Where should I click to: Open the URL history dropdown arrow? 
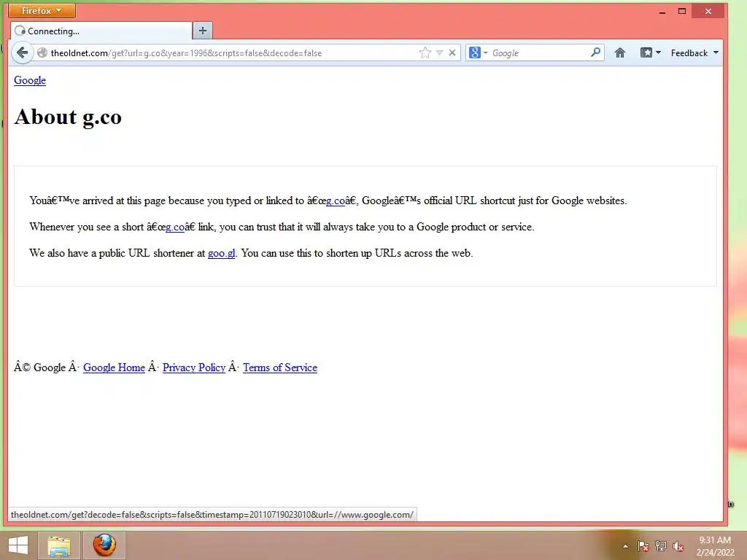tap(440, 52)
